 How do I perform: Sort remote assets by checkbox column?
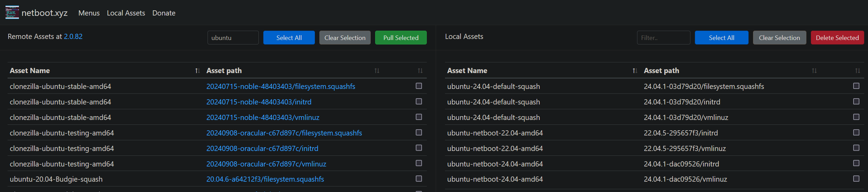(420, 71)
